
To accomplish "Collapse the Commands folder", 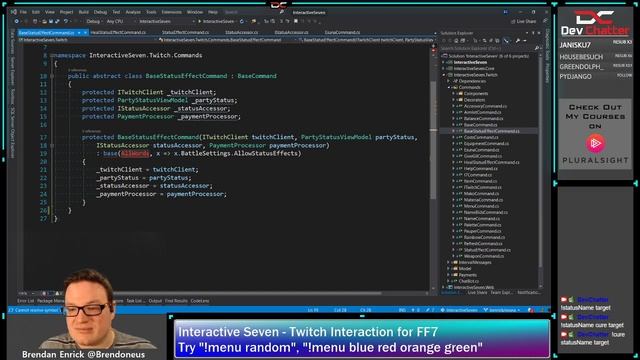I will coord(449,87).
